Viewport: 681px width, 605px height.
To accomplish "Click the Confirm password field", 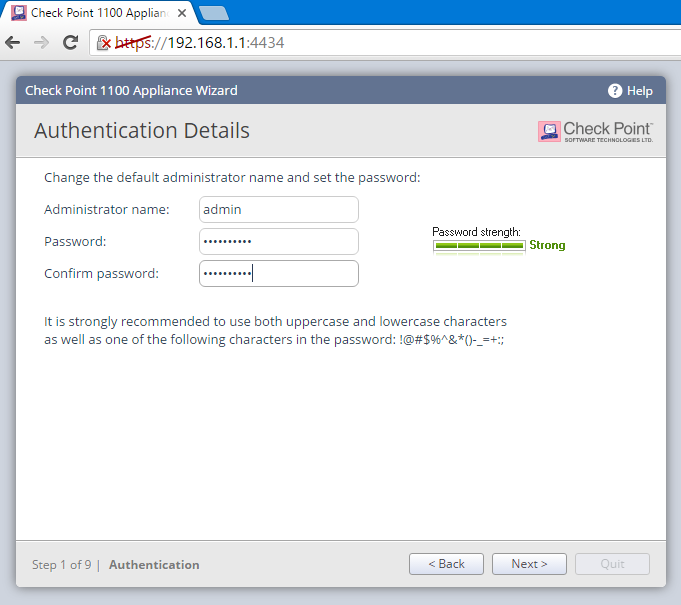I will 279,274.
